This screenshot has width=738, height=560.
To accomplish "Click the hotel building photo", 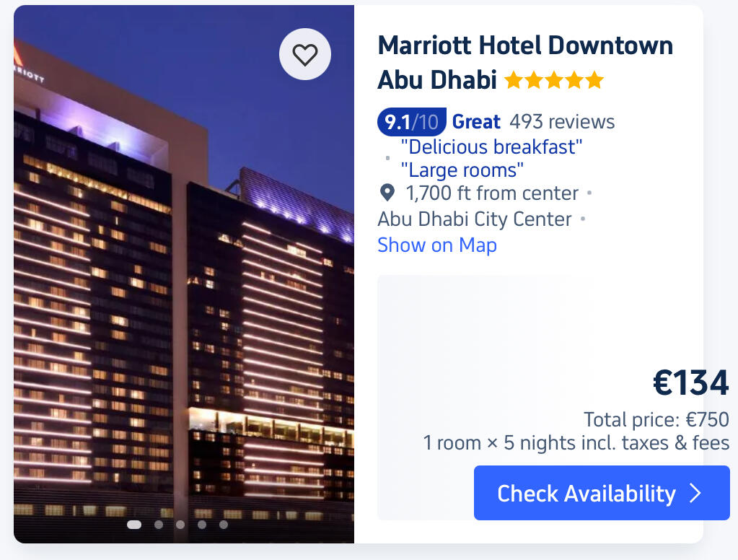I will click(x=184, y=274).
